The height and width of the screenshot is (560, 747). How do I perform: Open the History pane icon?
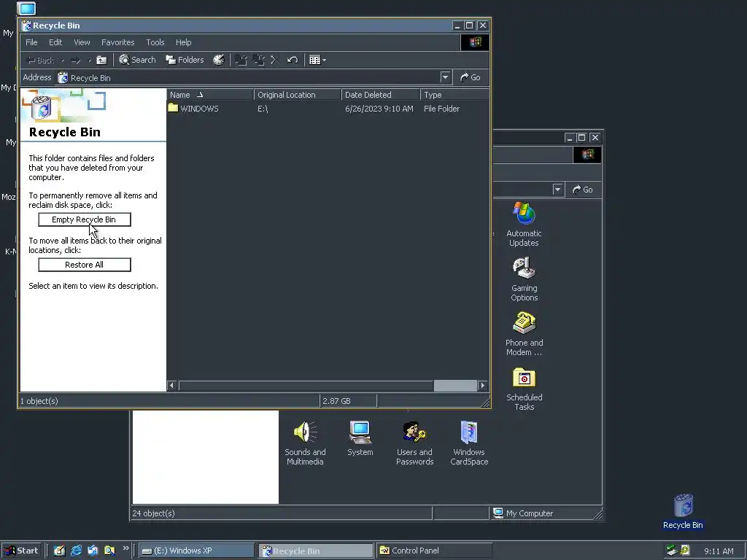pyautogui.click(x=219, y=60)
